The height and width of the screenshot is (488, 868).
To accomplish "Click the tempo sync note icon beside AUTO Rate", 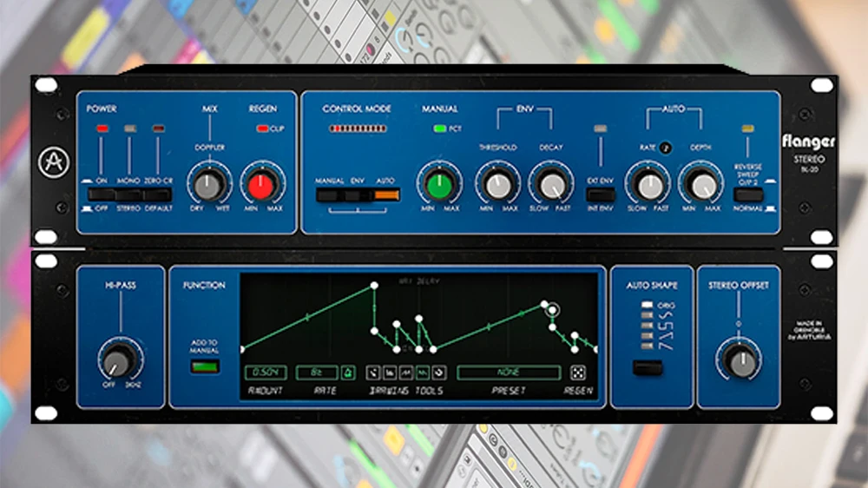I will (x=665, y=148).
